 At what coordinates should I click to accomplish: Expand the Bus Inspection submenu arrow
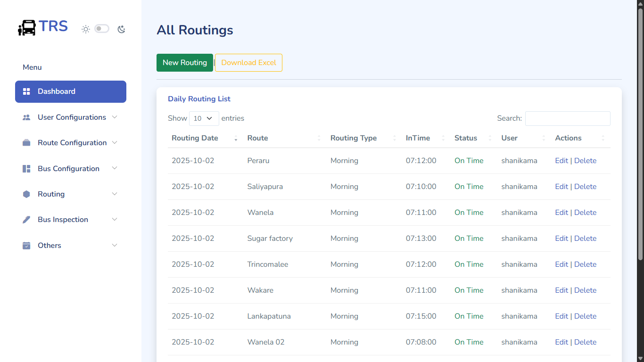[x=115, y=219]
